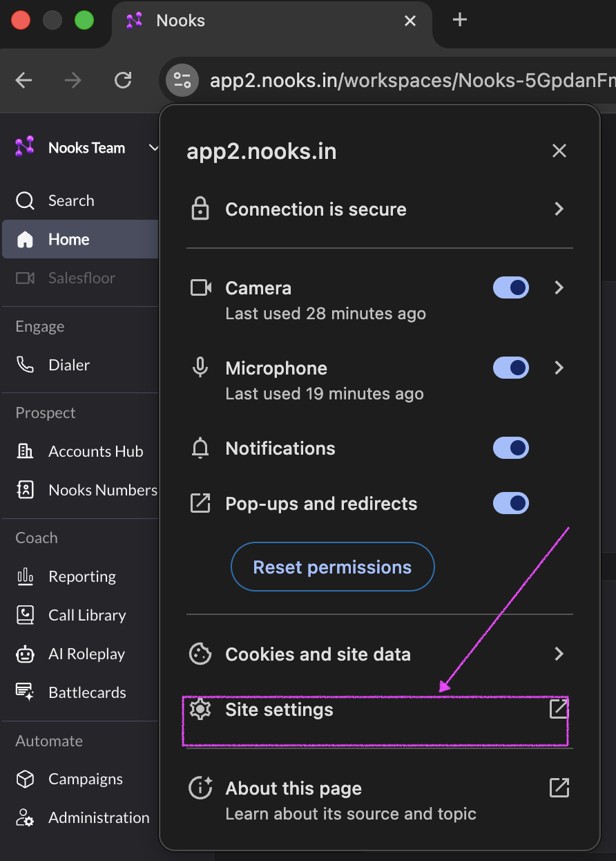The width and height of the screenshot is (616, 861).
Task: Click the browser back arrow
Action: (x=24, y=81)
